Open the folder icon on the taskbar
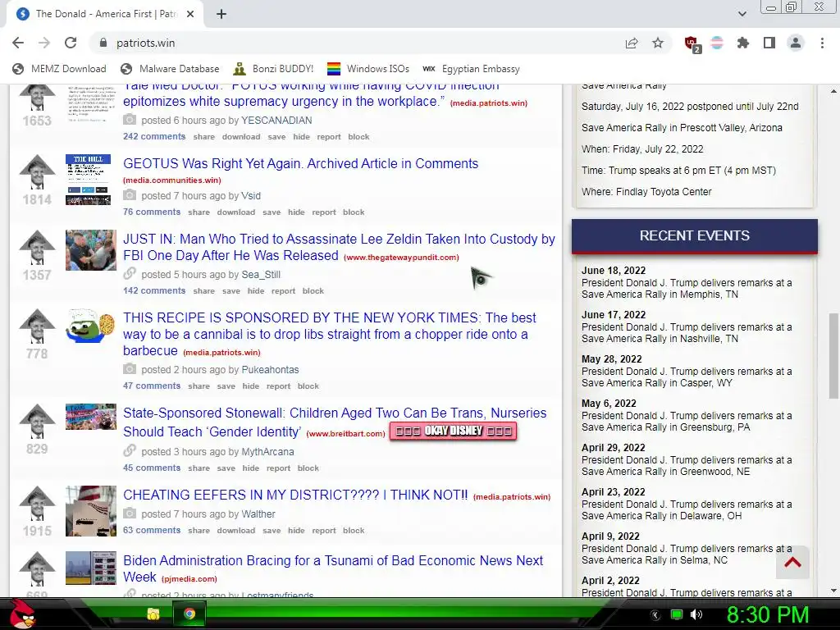Screen dimensions: 840x630 pos(153,614)
